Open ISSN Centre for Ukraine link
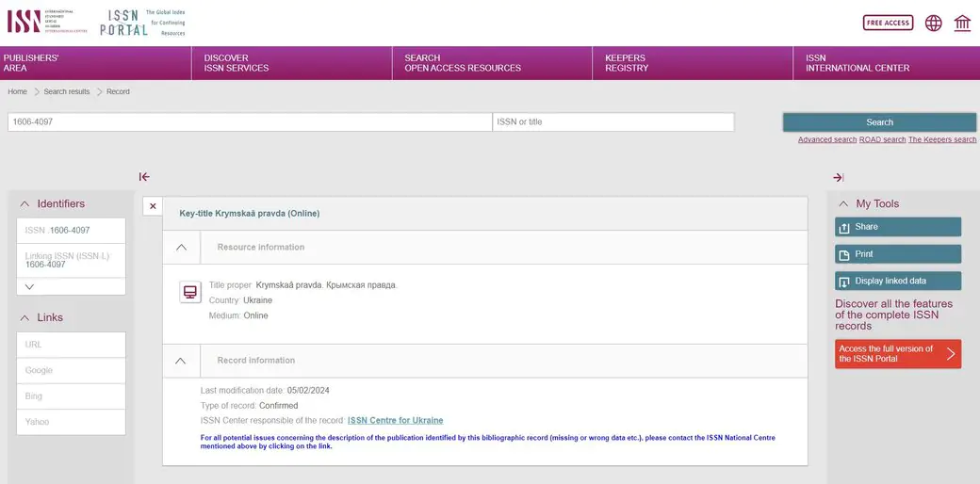 pos(395,420)
